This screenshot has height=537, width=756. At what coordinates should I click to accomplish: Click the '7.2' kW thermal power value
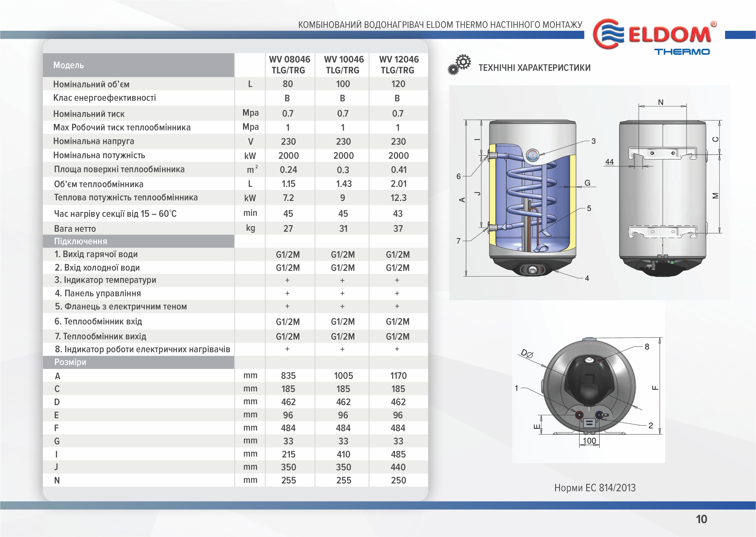[288, 198]
